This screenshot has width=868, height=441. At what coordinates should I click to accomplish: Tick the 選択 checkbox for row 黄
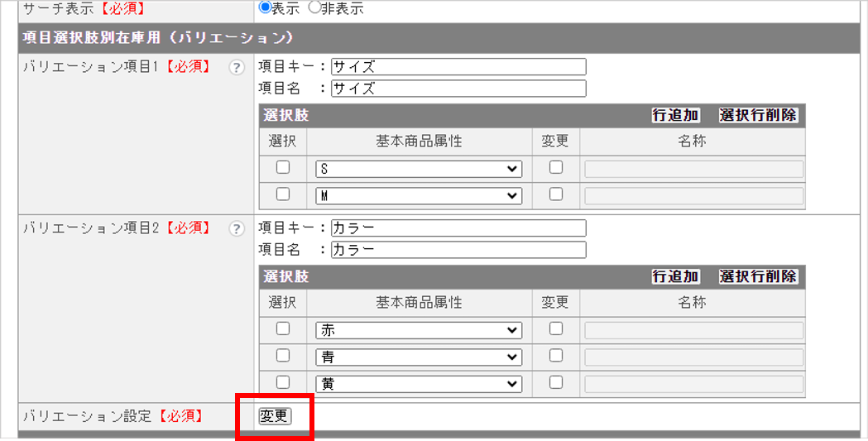[x=283, y=382]
